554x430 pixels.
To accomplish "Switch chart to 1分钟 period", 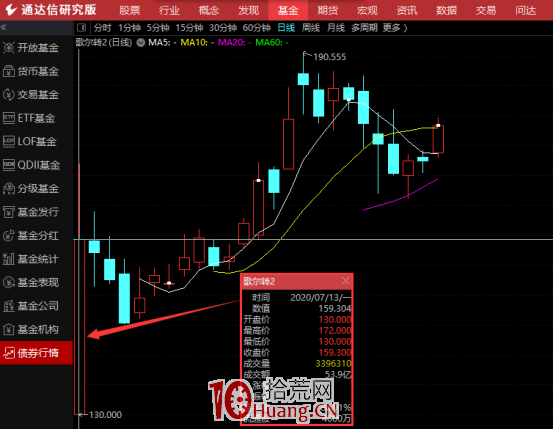I will tap(129, 28).
